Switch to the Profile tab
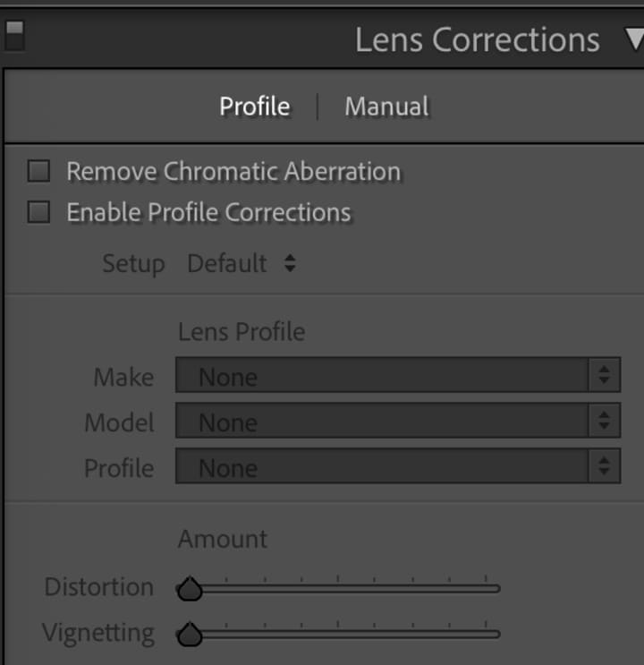The width and height of the screenshot is (644, 665). (255, 107)
